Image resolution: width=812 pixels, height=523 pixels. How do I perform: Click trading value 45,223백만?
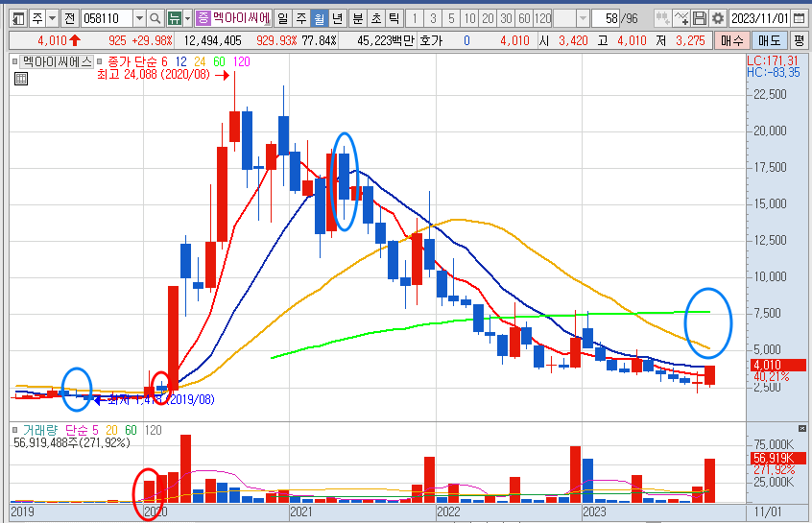[385, 40]
